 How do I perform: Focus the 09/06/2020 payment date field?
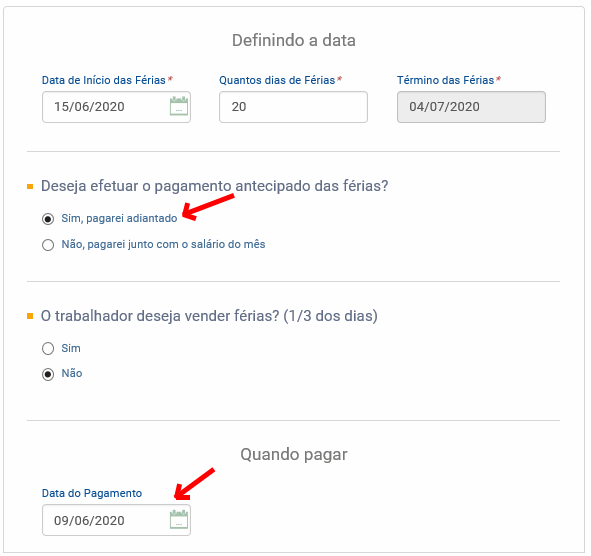point(116,520)
